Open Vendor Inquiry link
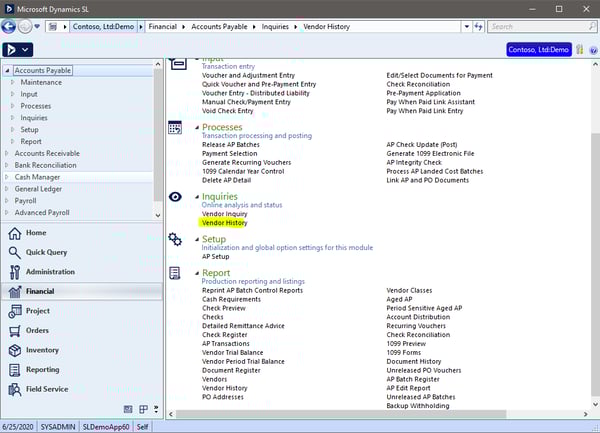Image resolution: width=600 pixels, height=433 pixels. [225, 214]
